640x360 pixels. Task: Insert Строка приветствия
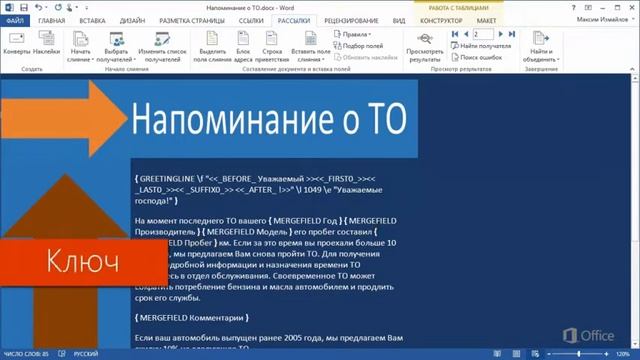coord(272,47)
